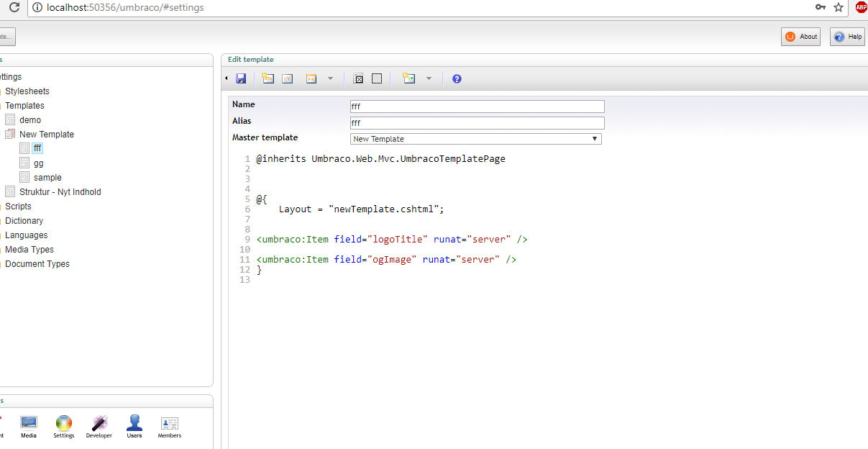This screenshot has width=868, height=449.
Task: Click the Save template floppy disk icon
Action: pyautogui.click(x=241, y=78)
